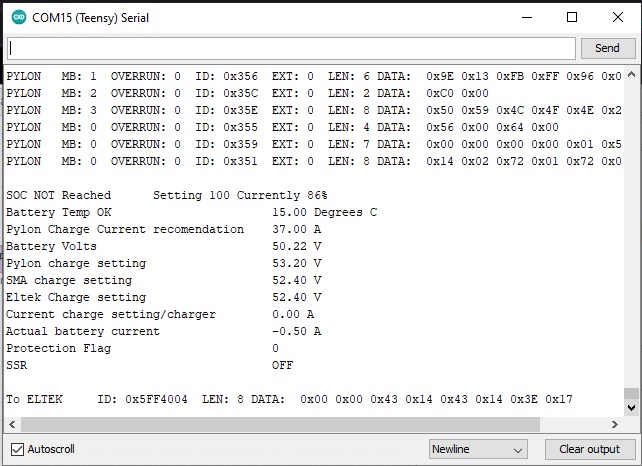Click 'Setting 100 Currently 86%' text
Viewport: 642px width, 466px height.
click(240, 195)
